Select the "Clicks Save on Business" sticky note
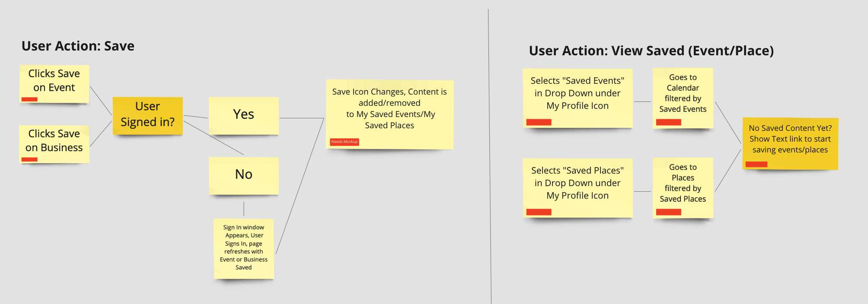Image resolution: width=868 pixels, height=304 pixels. (54, 144)
